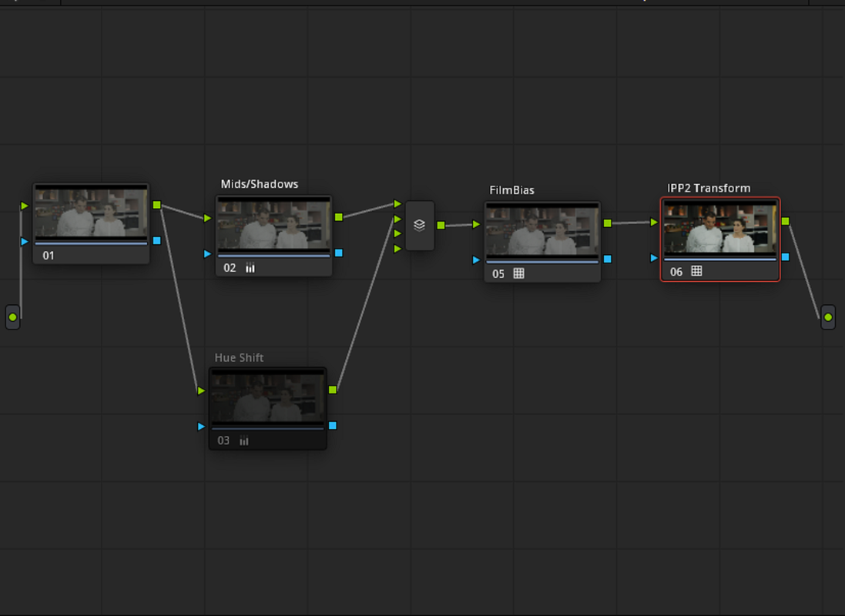The width and height of the screenshot is (845, 616).
Task: Click the source input dot at left edge
Action: coord(13,317)
